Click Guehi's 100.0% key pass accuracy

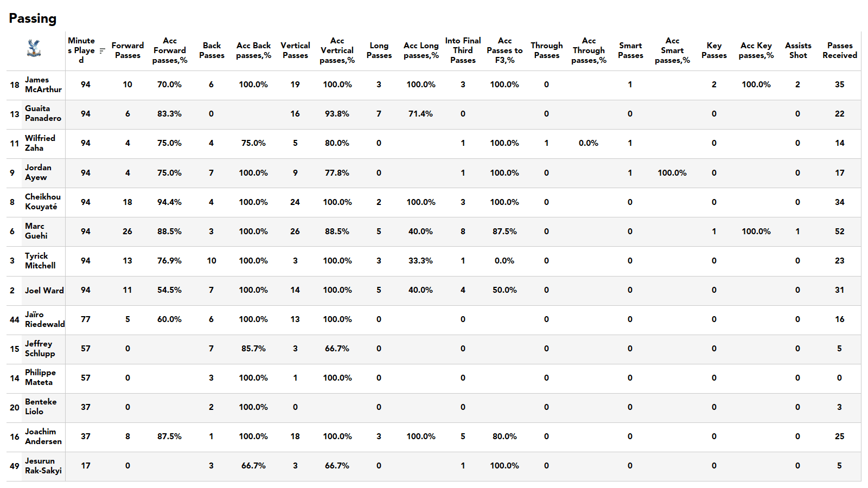point(756,231)
